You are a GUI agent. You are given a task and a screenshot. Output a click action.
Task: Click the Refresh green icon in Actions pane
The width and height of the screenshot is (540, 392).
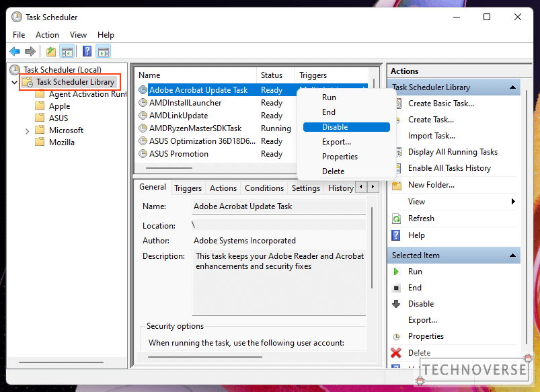[x=396, y=219]
